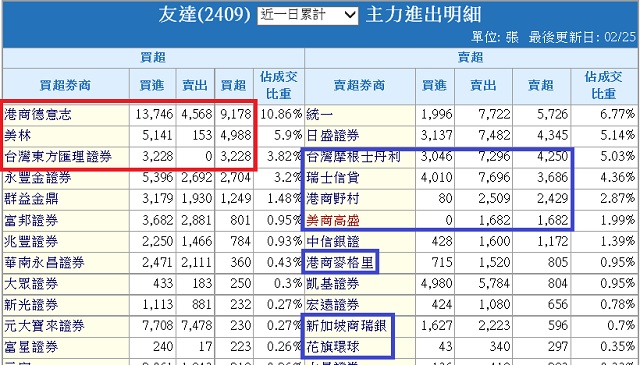Click the 買超 section header
Viewport: 640px width, 365px height.
click(x=153, y=58)
